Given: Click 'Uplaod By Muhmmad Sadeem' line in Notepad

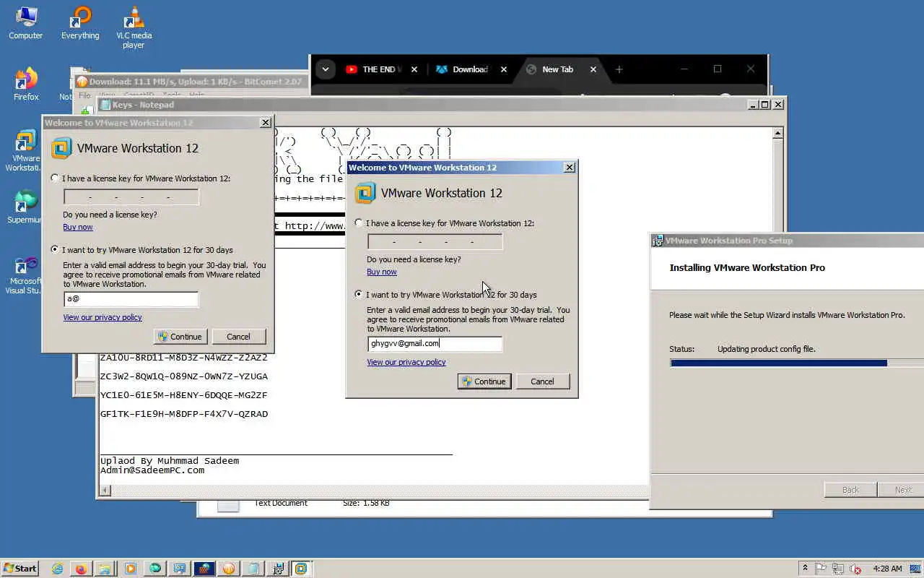Looking at the screenshot, I should point(170,461).
